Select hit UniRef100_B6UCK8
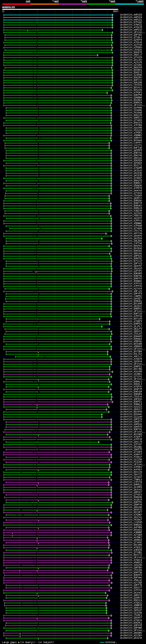This screenshot has width=146, height=644. (131, 67)
